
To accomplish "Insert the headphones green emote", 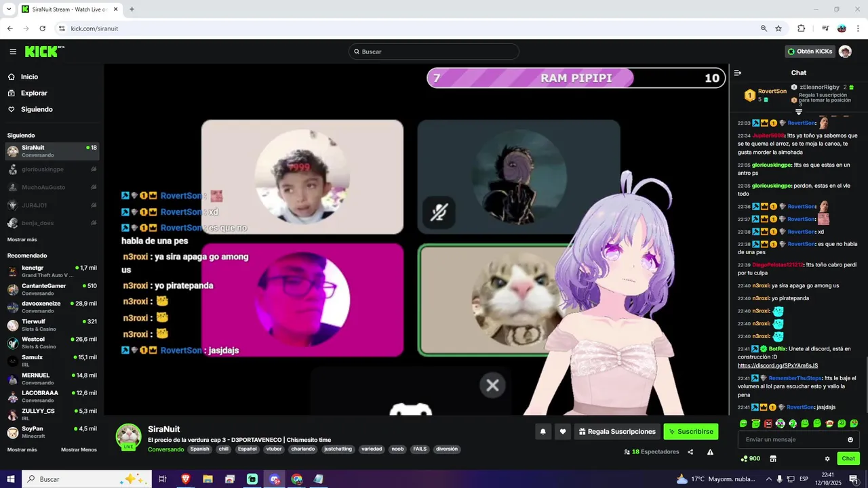I will 792,424.
